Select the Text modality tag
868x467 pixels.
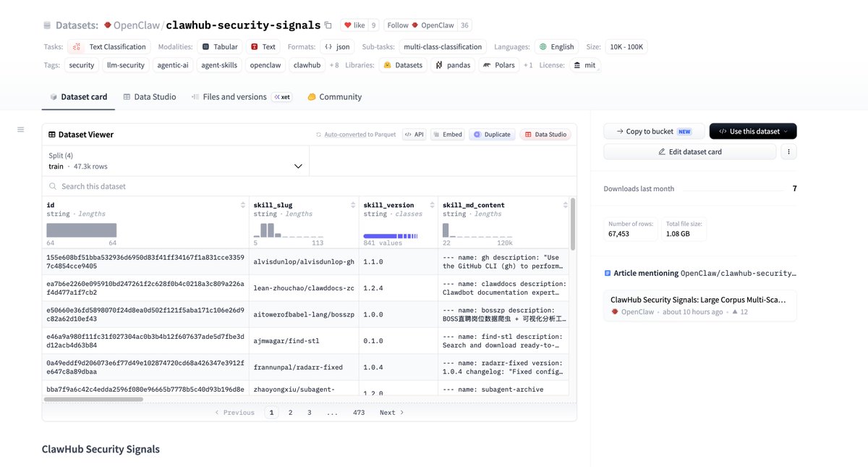tap(263, 46)
